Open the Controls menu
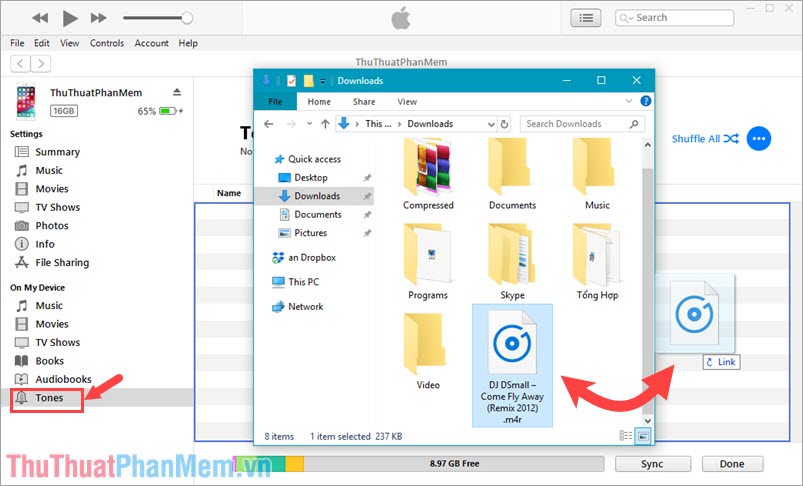 [x=107, y=43]
